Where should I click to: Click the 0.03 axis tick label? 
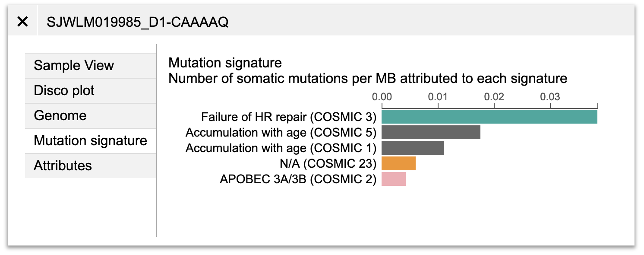(x=550, y=96)
